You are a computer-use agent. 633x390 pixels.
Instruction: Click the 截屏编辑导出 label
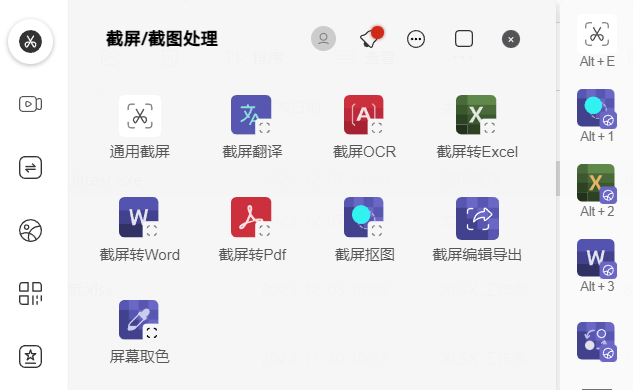tap(477, 255)
